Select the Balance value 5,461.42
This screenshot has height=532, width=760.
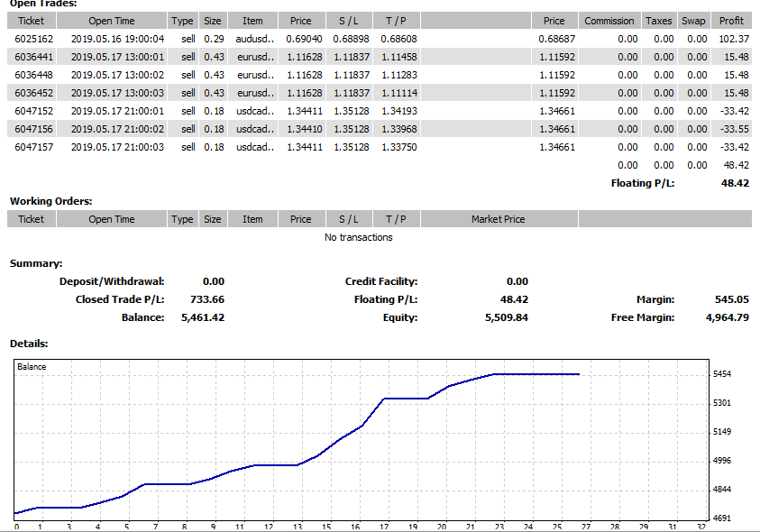[x=203, y=317]
